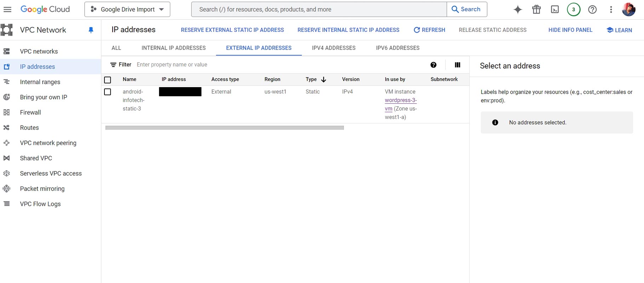Select the android-infotech-static-3 row checkbox
This screenshot has width=644, height=283.
(x=108, y=92)
